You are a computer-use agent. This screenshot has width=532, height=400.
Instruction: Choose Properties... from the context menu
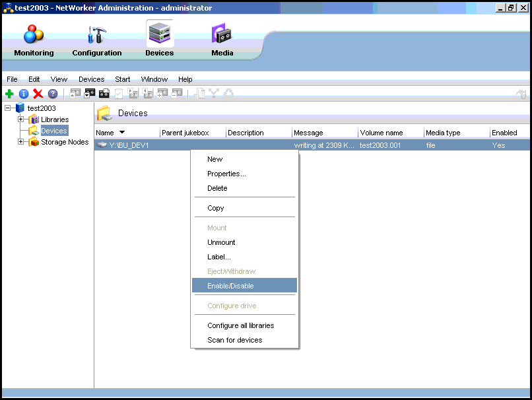[x=244, y=174]
